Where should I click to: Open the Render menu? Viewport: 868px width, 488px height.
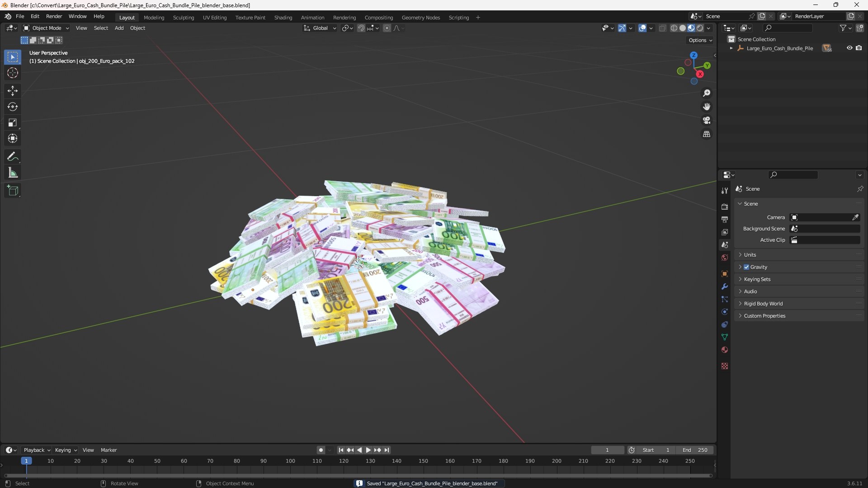54,16
